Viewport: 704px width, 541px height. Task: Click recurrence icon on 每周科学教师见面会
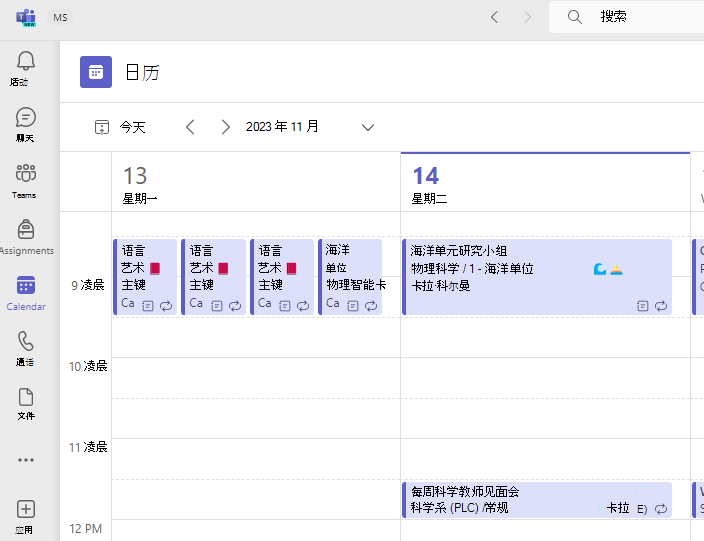coord(660,509)
